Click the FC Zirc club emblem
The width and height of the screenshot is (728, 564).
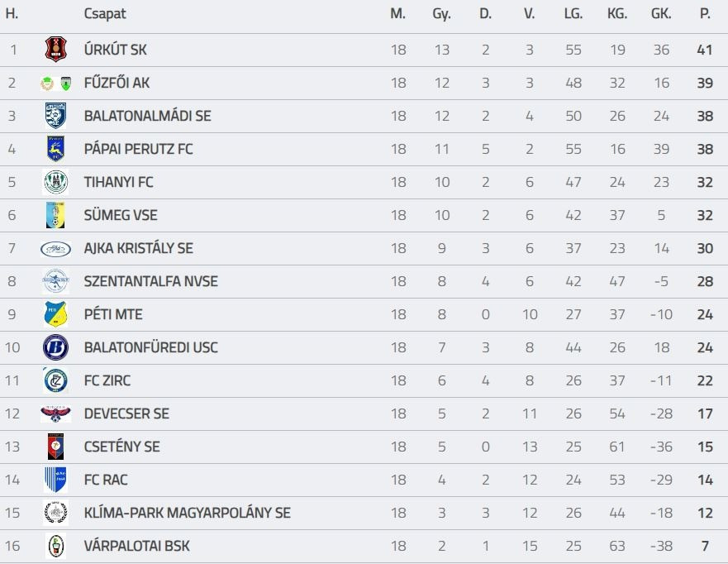point(55,380)
